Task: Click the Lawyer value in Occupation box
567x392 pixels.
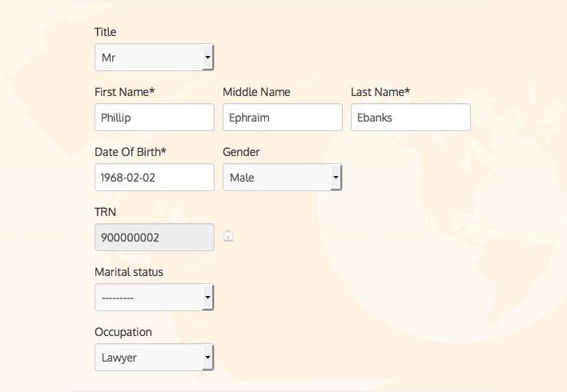Action: pos(119,358)
